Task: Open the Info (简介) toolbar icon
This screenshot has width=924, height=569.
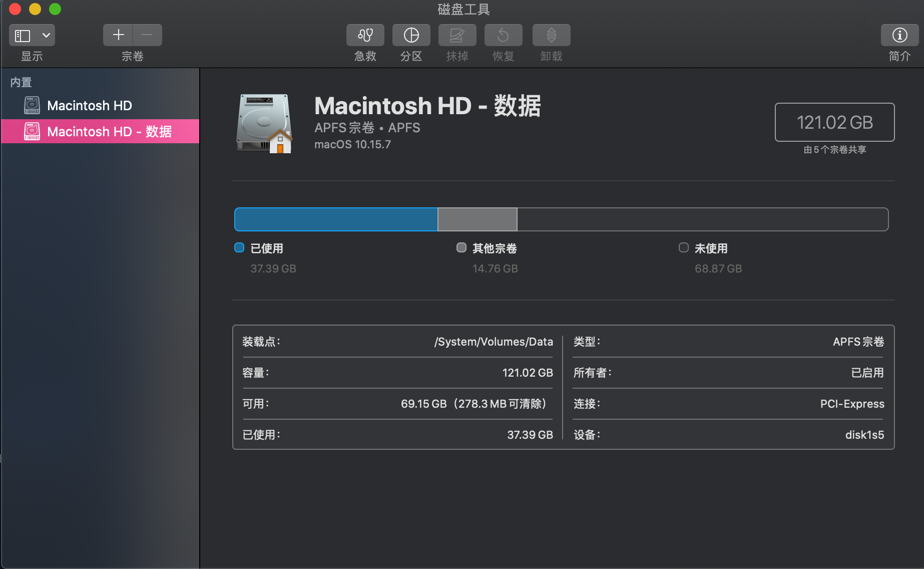Action: click(x=900, y=35)
